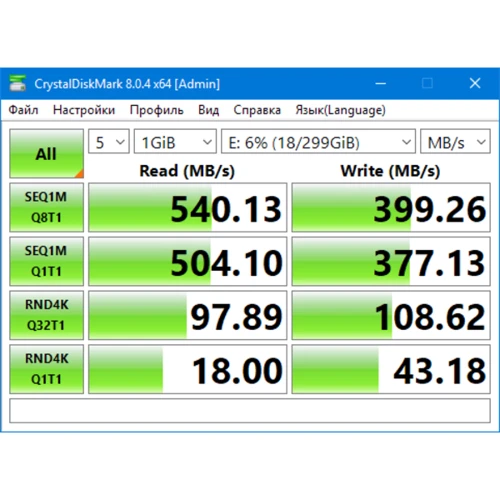Open the Справка menu

pyautogui.click(x=257, y=110)
